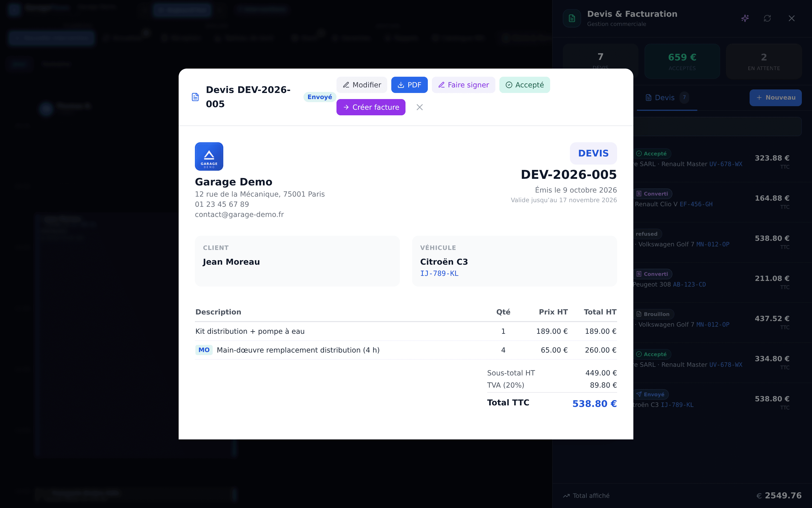Screen dimensions: 812x508
Task: Click the DEVIS badge on the quote
Action: click(x=593, y=153)
